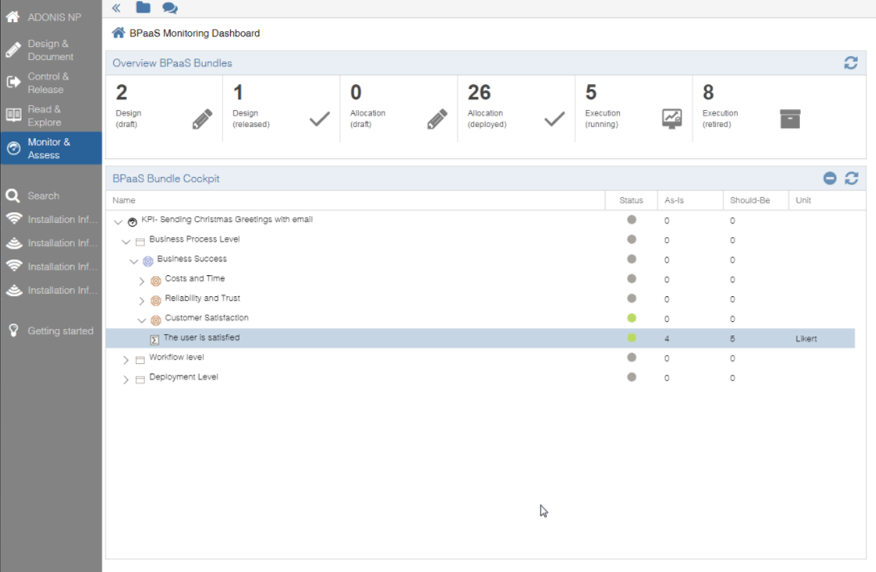876x572 pixels.
Task: Open Design & Document in sidebar
Action: (x=50, y=50)
